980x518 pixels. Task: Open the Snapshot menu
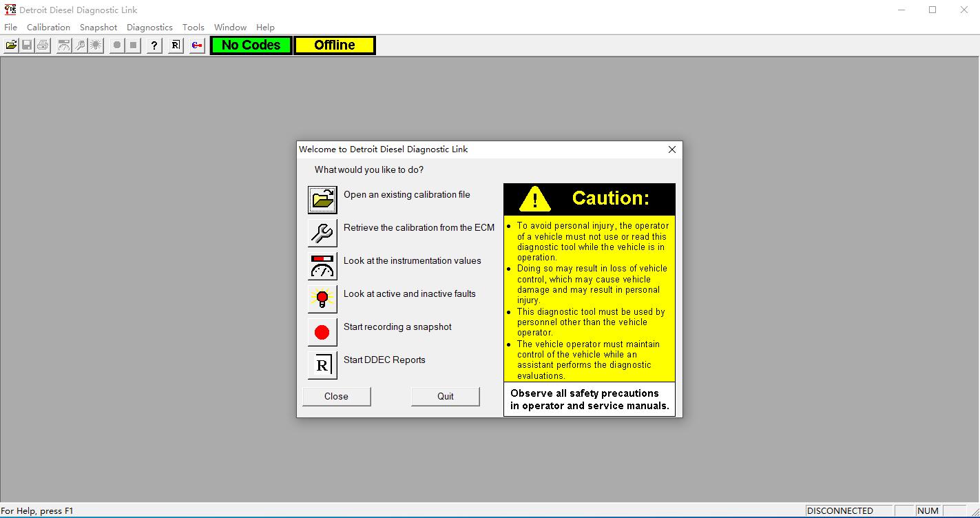tap(98, 28)
